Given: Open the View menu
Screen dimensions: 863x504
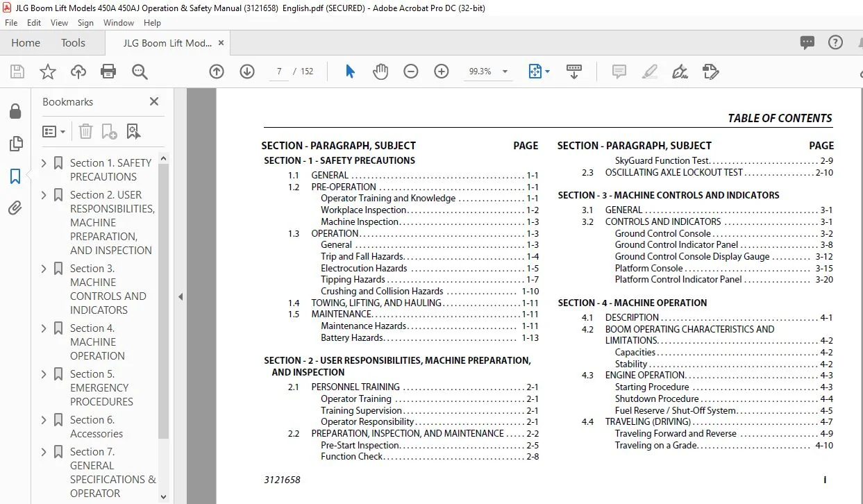Looking at the screenshot, I should (59, 22).
